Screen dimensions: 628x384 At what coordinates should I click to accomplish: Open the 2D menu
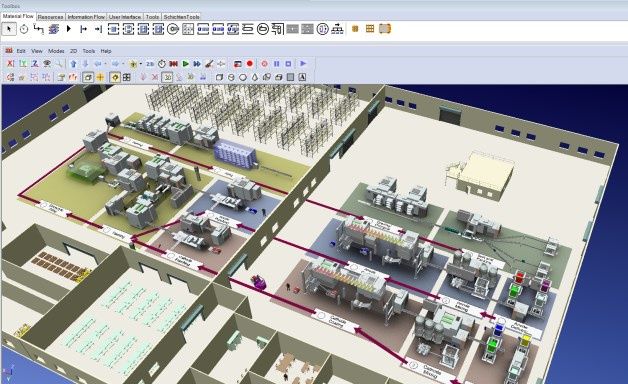(74, 51)
